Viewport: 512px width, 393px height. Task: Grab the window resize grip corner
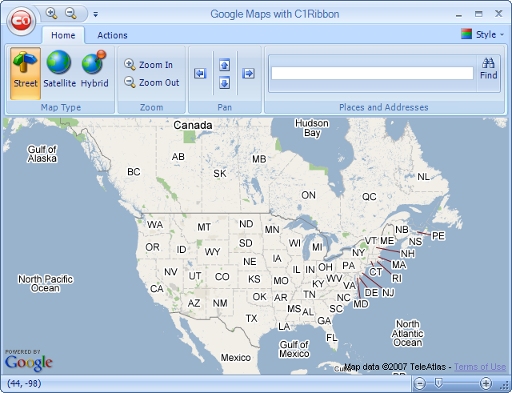point(504,385)
